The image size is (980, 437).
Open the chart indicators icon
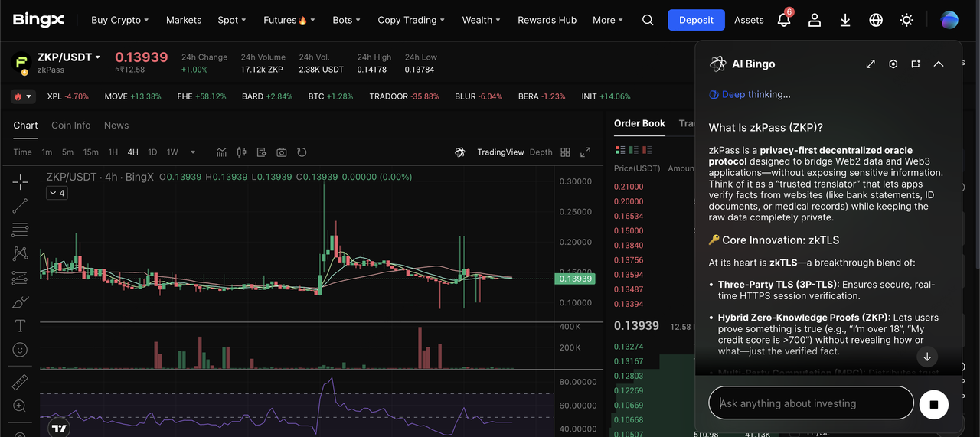point(222,152)
